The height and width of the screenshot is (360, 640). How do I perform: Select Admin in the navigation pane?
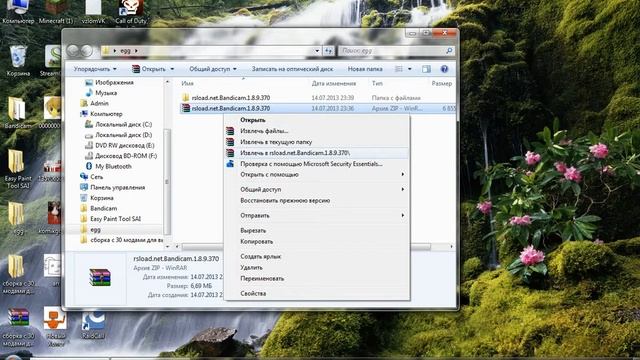[x=95, y=104]
